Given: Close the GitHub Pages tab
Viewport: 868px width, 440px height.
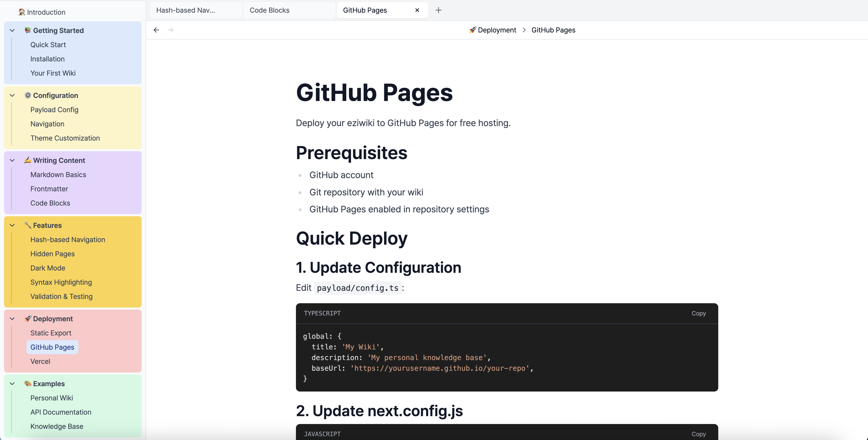Looking at the screenshot, I should tap(417, 10).
